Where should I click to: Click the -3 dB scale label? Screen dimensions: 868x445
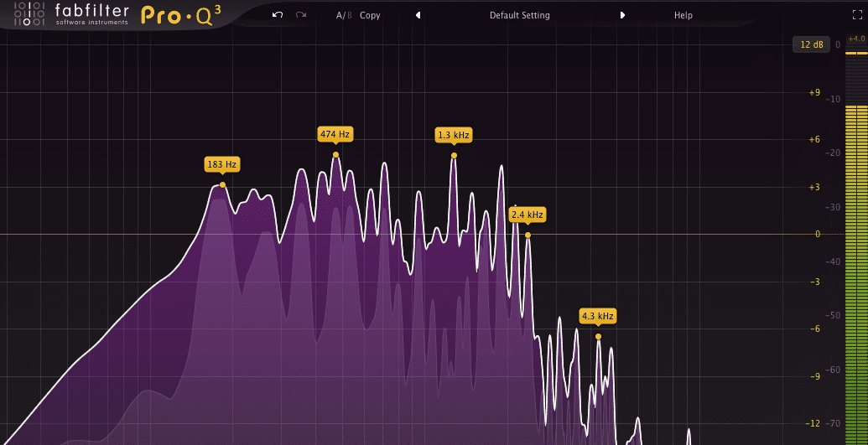coord(815,282)
